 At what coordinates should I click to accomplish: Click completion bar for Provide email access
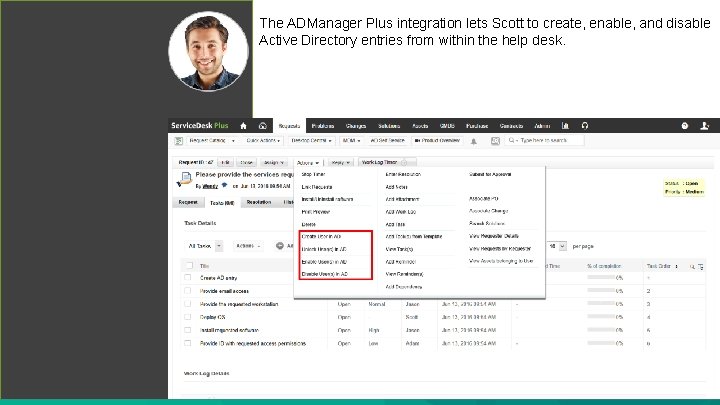[x=601, y=291]
